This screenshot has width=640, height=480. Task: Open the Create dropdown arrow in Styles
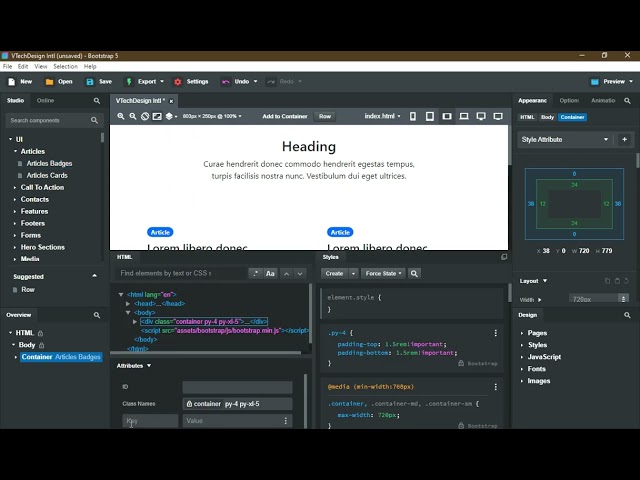pos(353,273)
